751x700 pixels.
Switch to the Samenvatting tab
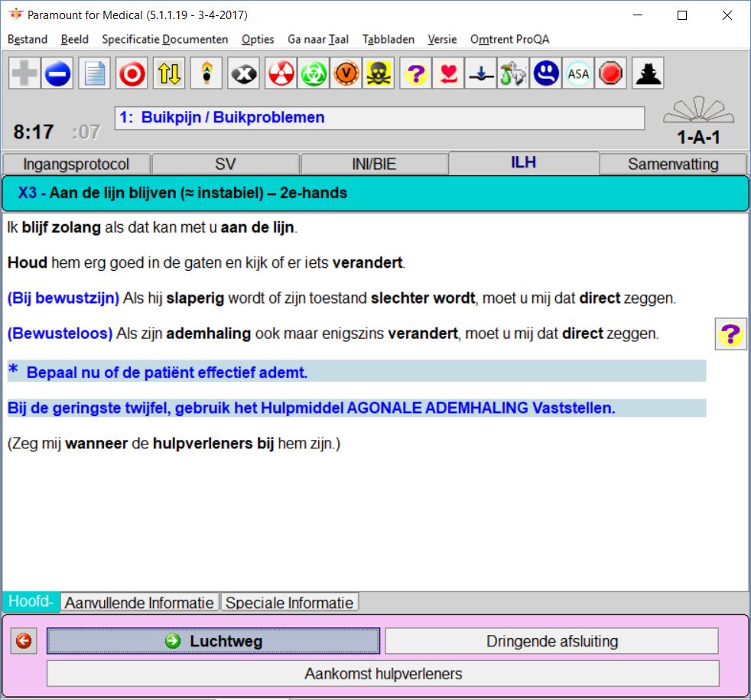673,164
